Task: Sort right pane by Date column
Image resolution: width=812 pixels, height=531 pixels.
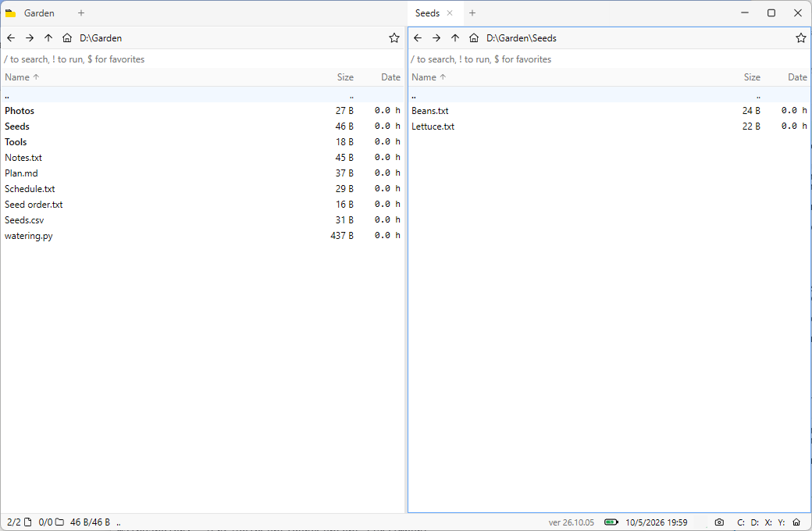Action: tap(797, 77)
